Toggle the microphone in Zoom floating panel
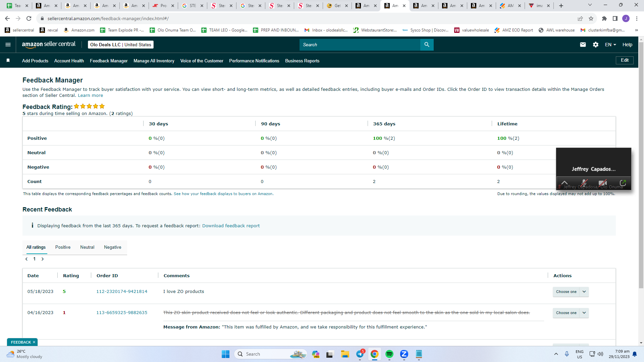 tap(584, 183)
